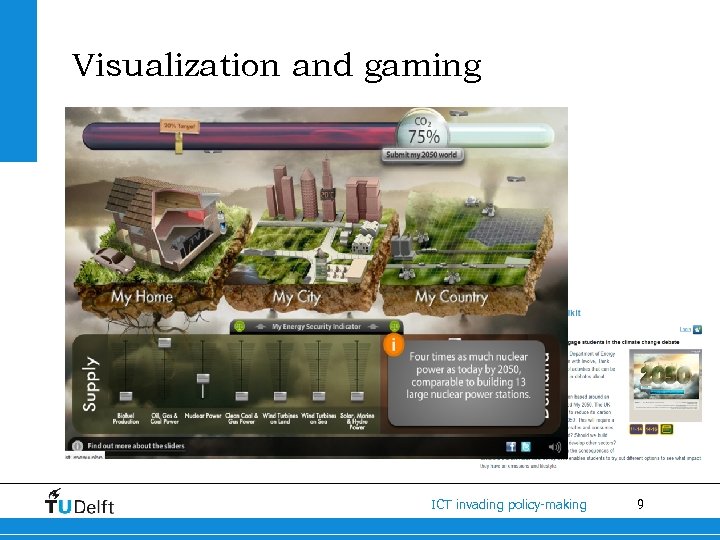Click the Clean Coal & Gas Power slider handle

242,396
